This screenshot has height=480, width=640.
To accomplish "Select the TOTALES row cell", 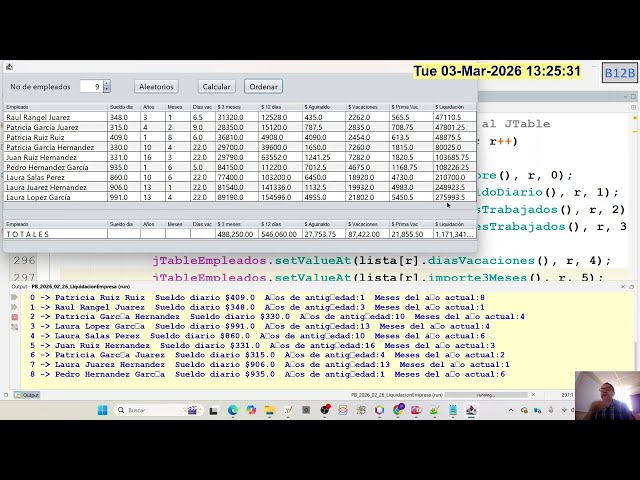I will click(x=55, y=234).
